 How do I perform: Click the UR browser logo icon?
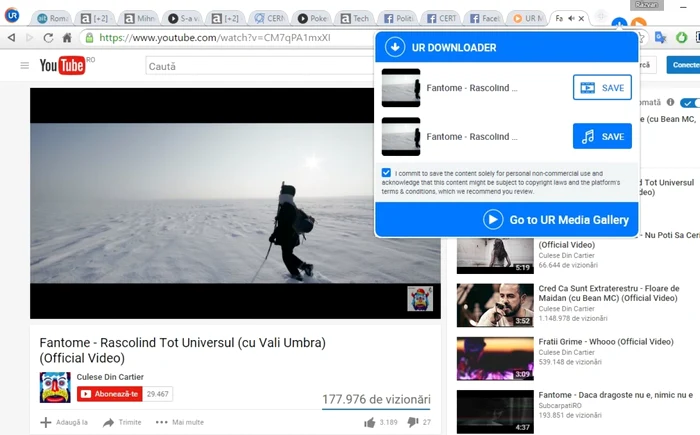tap(12, 15)
